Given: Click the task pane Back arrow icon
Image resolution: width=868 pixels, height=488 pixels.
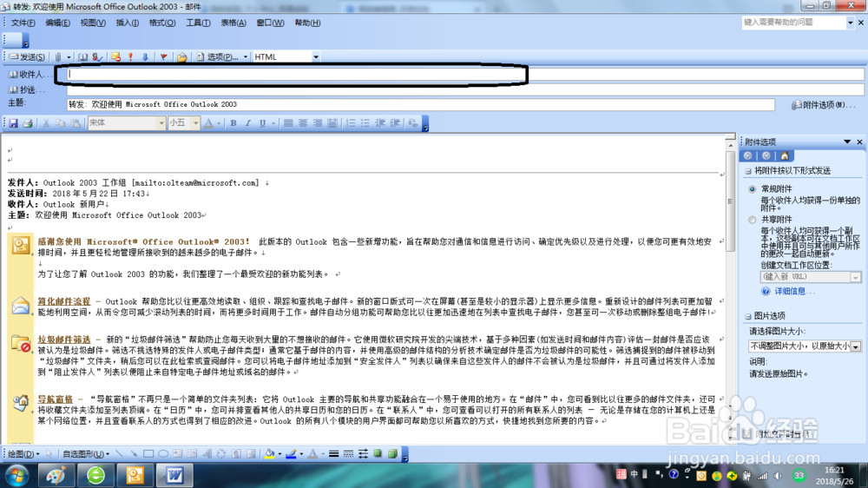Looking at the screenshot, I should pyautogui.click(x=748, y=156).
